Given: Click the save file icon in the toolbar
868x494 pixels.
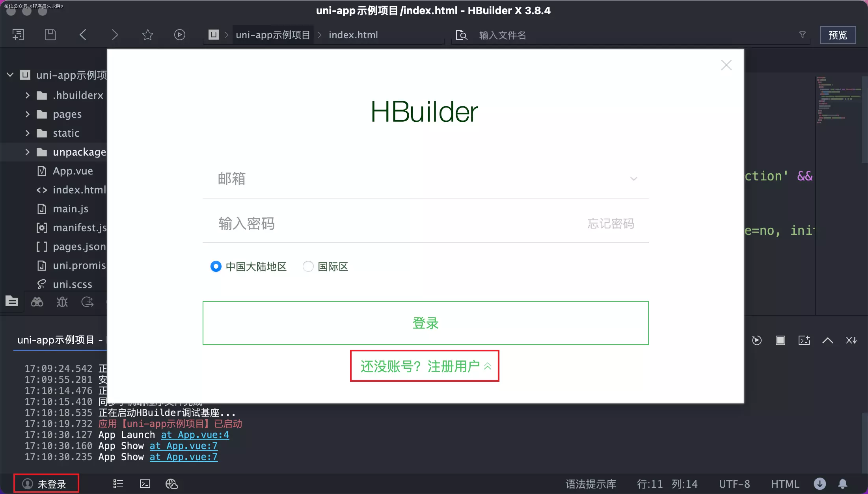Looking at the screenshot, I should coord(50,35).
